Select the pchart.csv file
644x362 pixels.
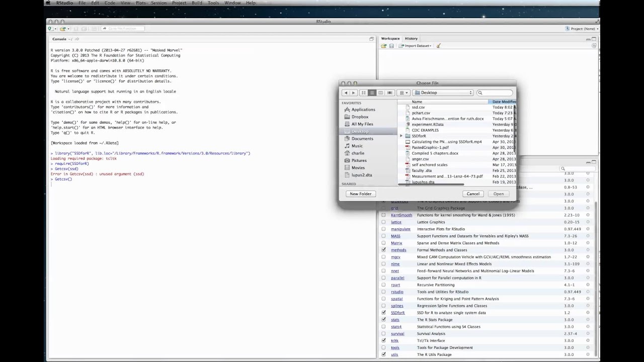click(421, 113)
